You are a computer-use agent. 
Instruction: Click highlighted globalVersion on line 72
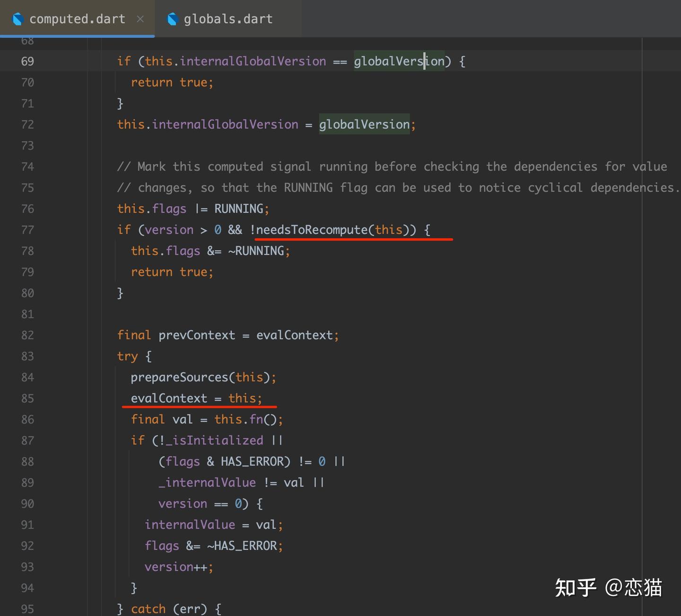364,124
